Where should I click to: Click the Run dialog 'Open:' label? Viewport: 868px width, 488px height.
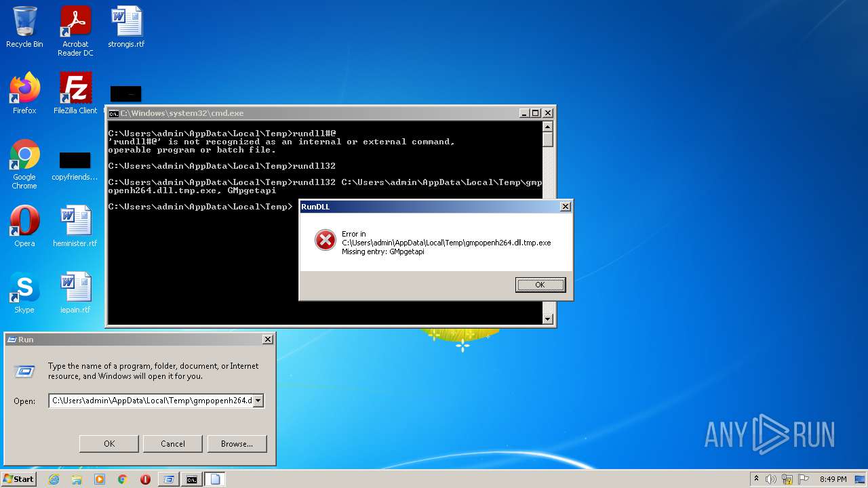click(x=24, y=401)
